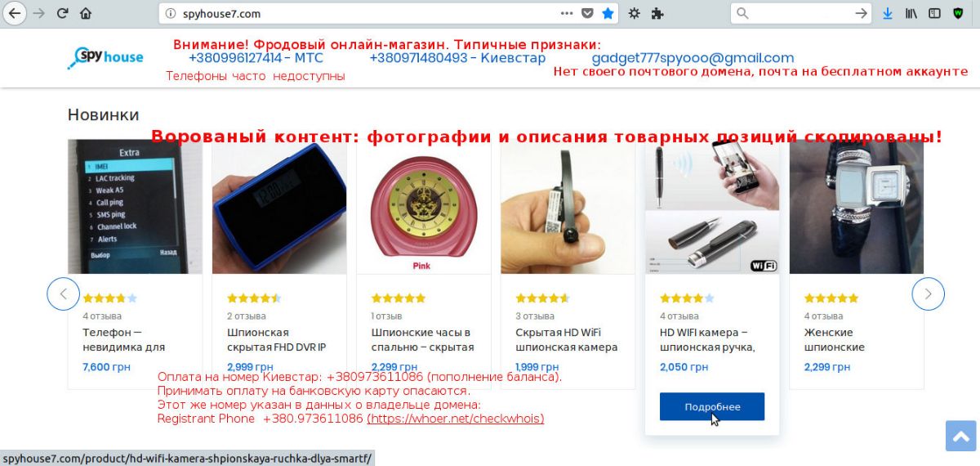Click the scroll-to-top arrow button
980x466 pixels.
[x=961, y=436]
